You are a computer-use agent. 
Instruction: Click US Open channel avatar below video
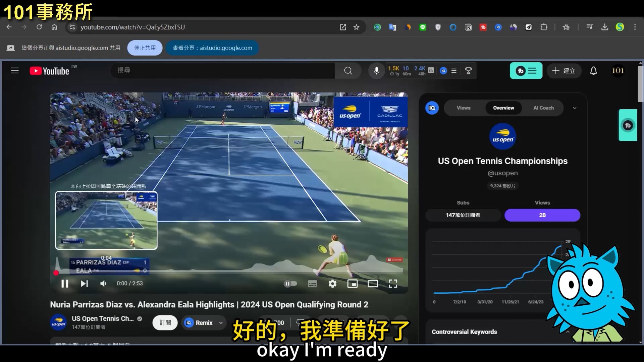coord(58,323)
